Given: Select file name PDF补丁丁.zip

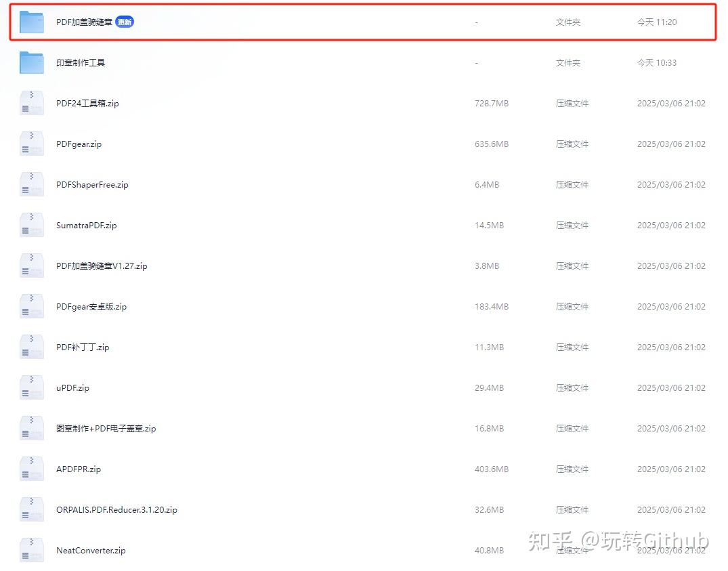Looking at the screenshot, I should [x=83, y=347].
